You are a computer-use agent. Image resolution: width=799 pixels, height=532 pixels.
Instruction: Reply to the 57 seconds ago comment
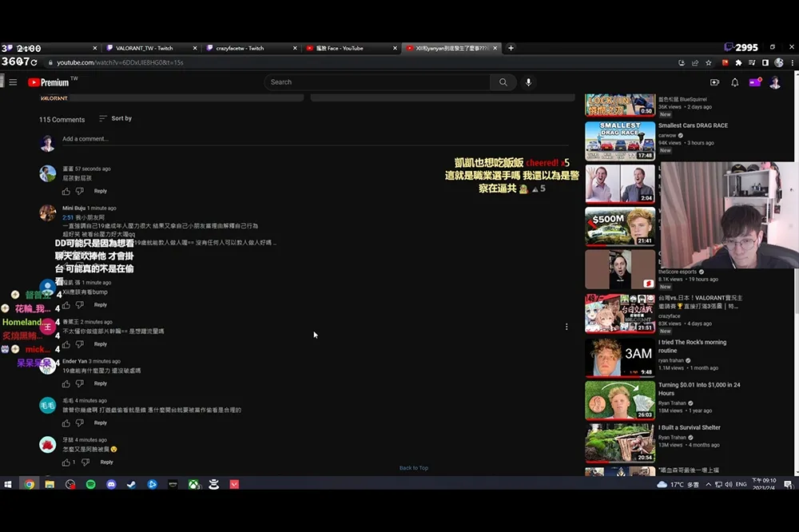101,191
